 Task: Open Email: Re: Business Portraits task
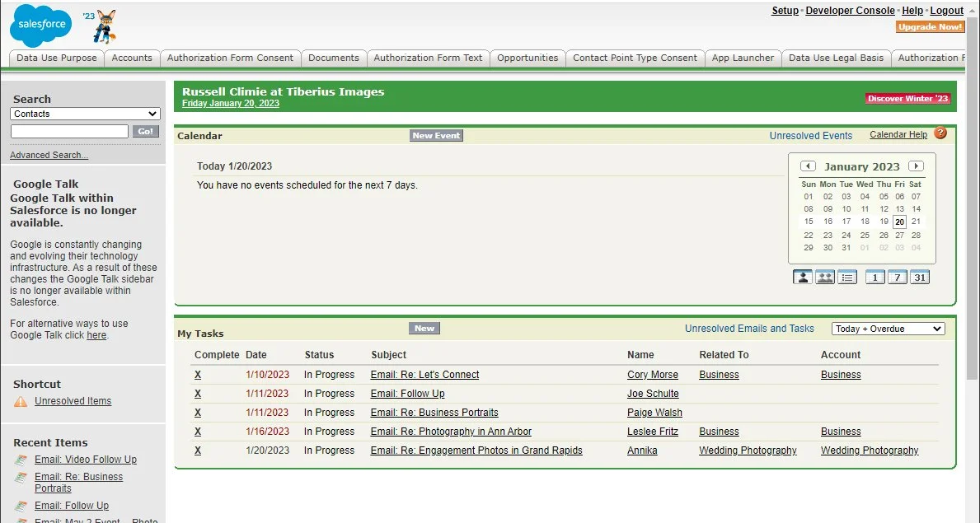(x=434, y=413)
